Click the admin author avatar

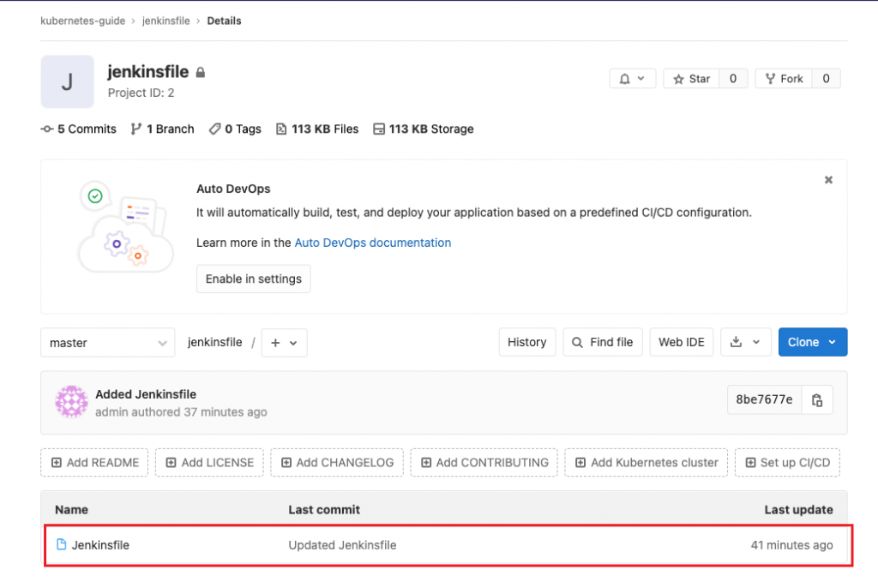[72, 402]
